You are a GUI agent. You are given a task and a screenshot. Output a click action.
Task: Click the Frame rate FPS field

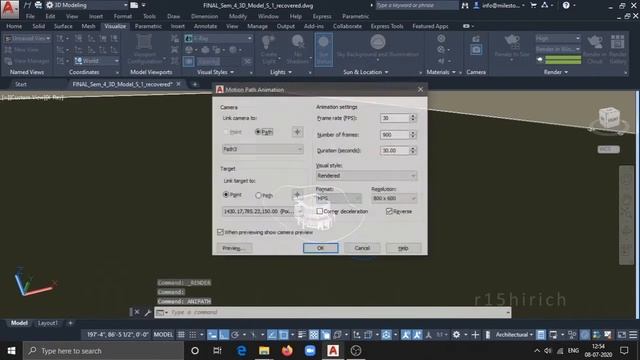(x=394, y=118)
